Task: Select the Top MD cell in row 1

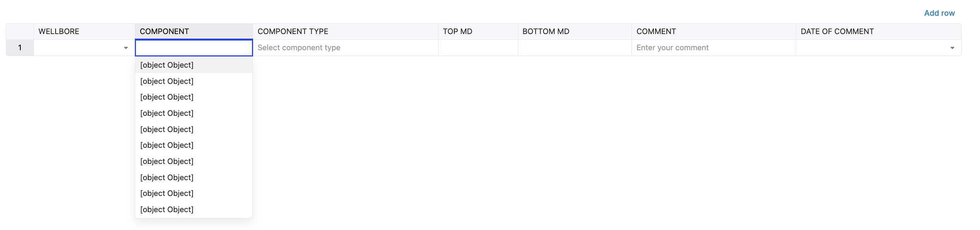Action: [478, 48]
